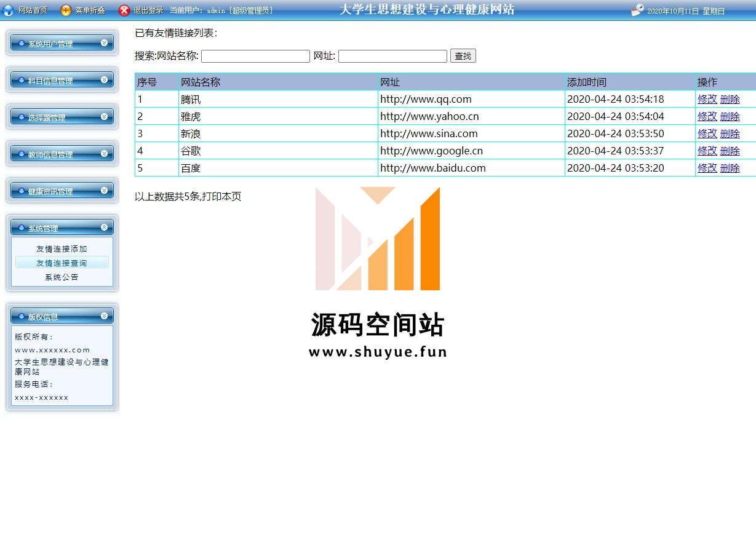Click the 查找 search button

click(463, 56)
